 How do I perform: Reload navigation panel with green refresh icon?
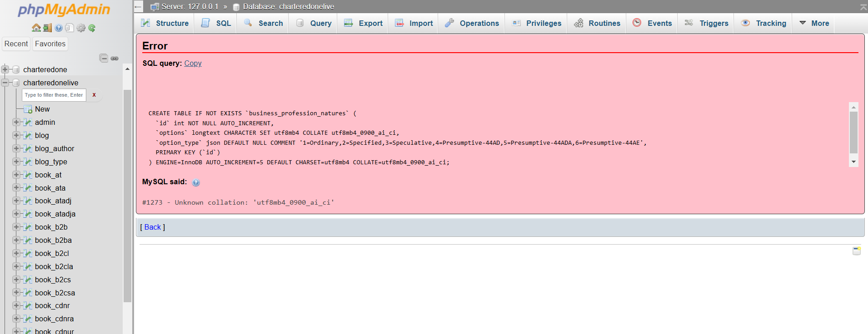pyautogui.click(x=92, y=28)
